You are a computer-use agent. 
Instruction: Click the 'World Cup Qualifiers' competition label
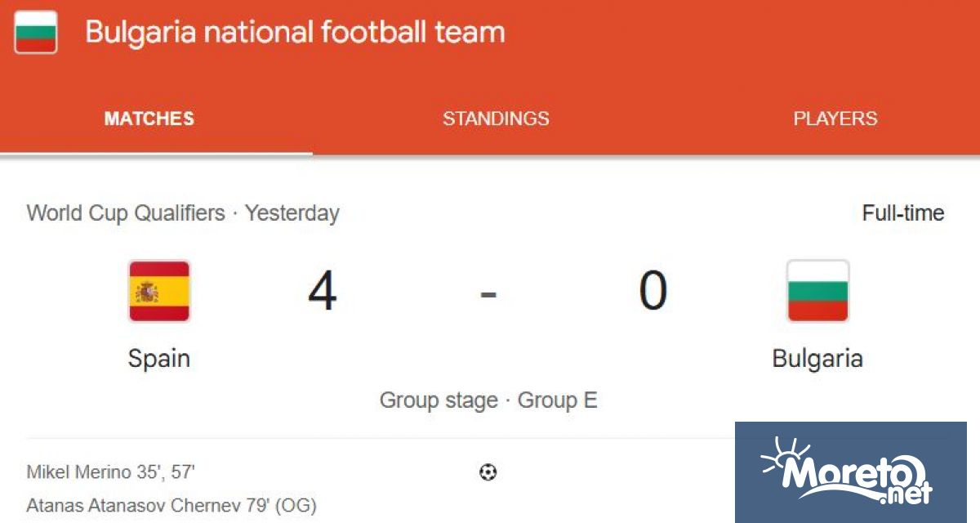click(x=126, y=213)
